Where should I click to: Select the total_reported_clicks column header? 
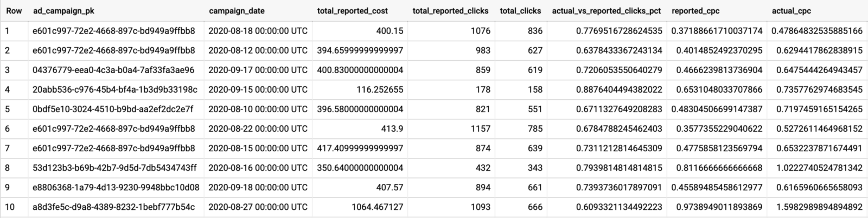click(x=450, y=11)
